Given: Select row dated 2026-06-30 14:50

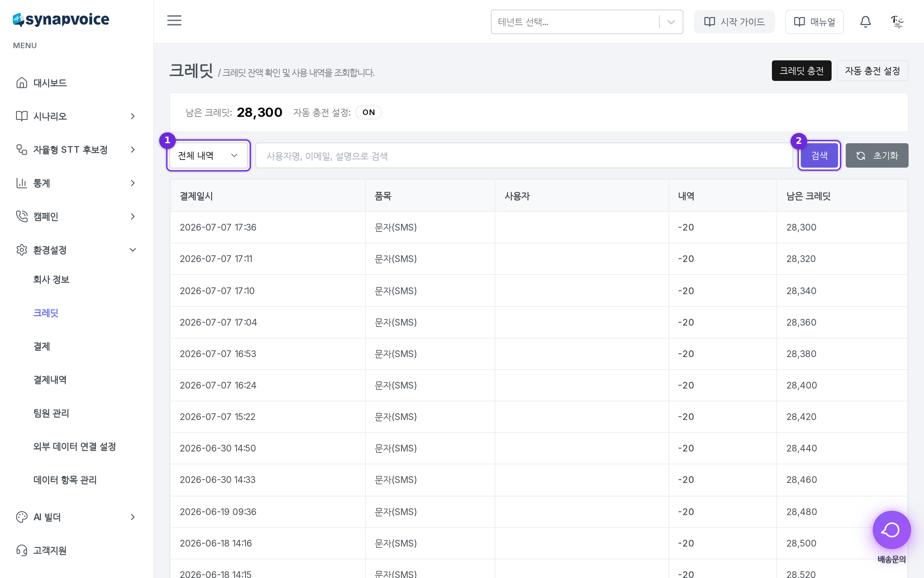Looking at the screenshot, I should [x=539, y=448].
